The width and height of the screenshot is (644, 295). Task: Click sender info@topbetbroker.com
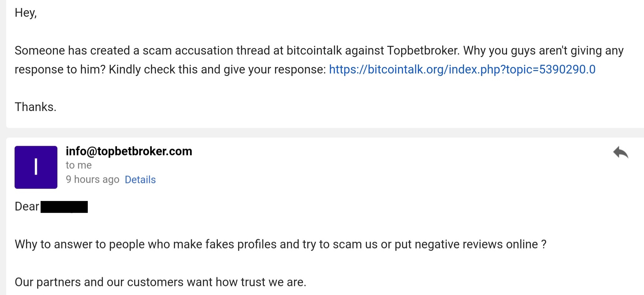129,151
